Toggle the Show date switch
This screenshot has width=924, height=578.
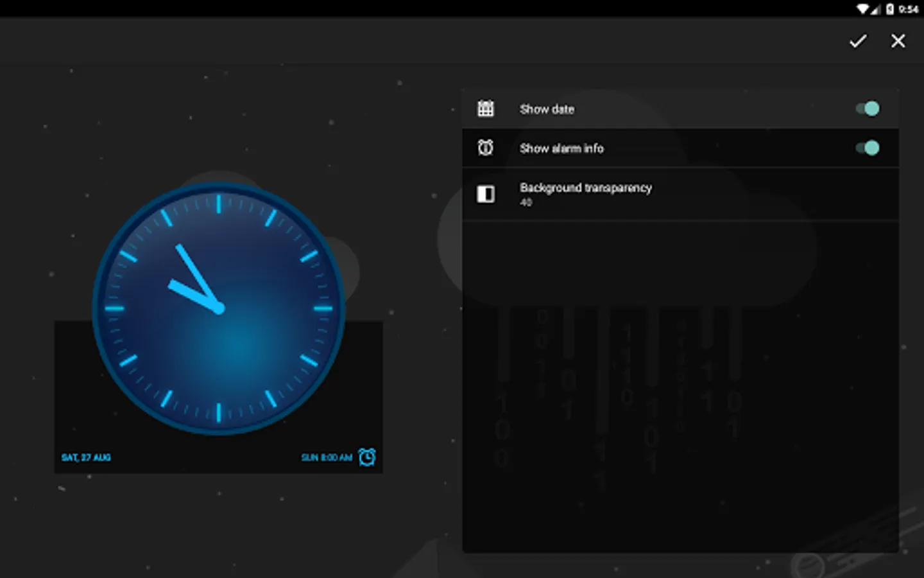point(868,109)
